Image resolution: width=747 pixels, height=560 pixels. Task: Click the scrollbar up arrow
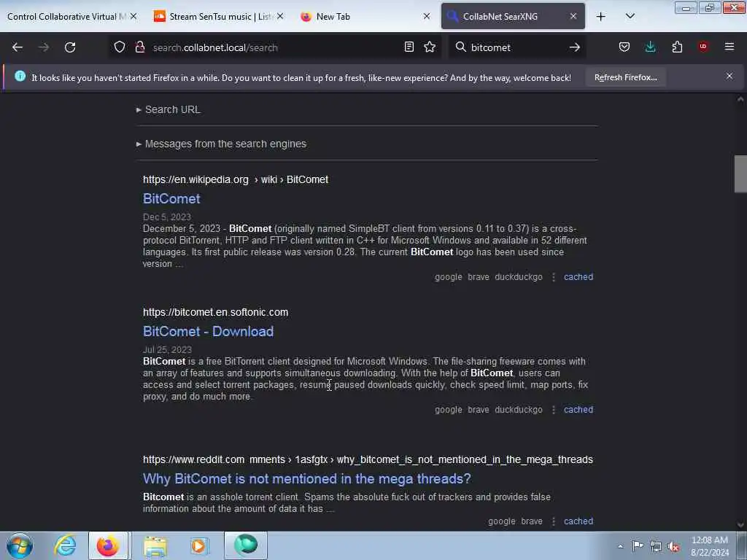coord(740,99)
